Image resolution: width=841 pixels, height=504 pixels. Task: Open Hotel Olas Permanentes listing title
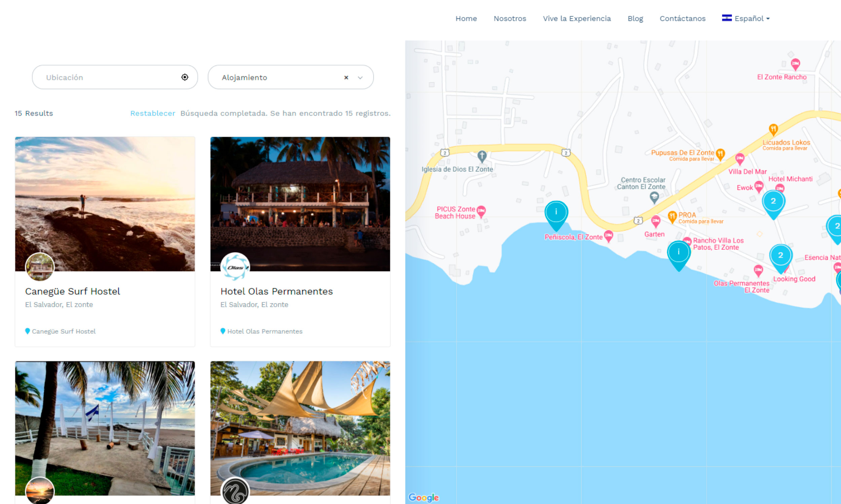277,291
